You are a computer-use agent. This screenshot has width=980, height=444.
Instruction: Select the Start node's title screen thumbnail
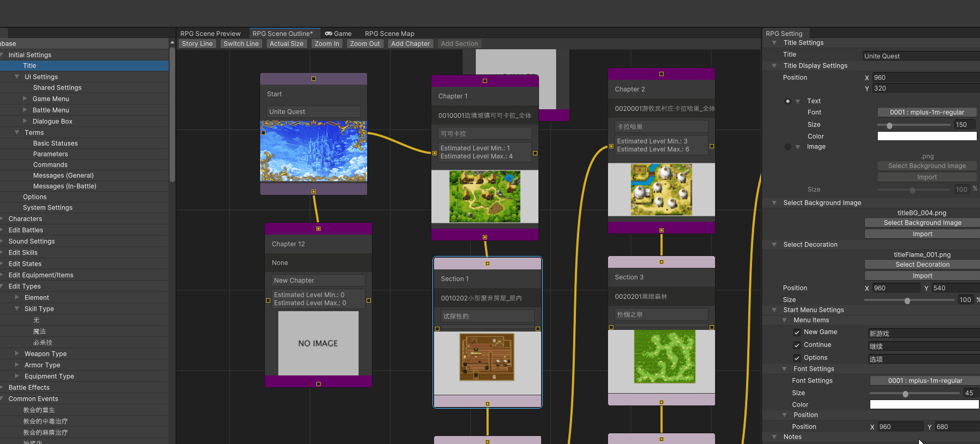click(314, 152)
